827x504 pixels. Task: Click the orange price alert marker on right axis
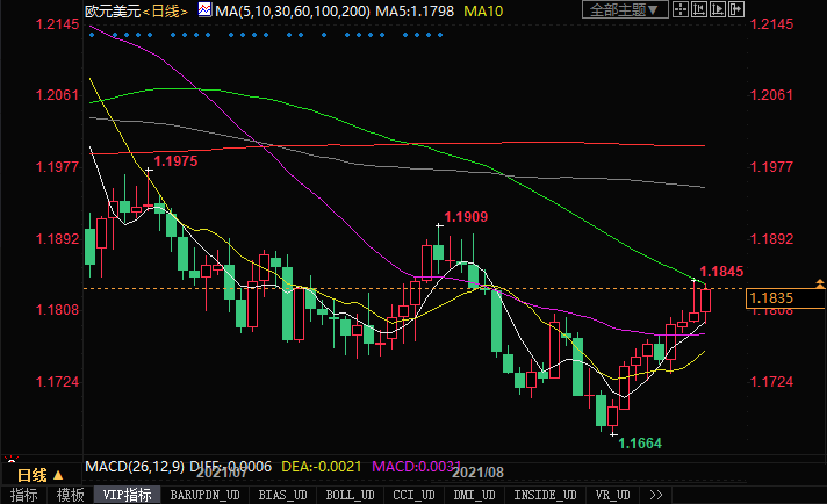[x=819, y=284]
